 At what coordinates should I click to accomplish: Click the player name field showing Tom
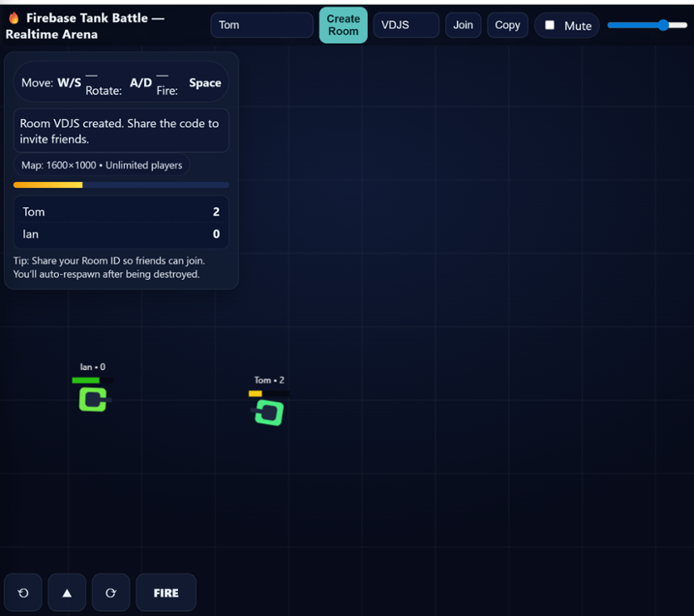[x=261, y=24]
